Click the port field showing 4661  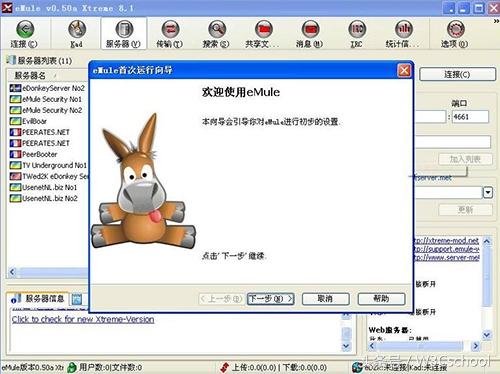pos(470,117)
